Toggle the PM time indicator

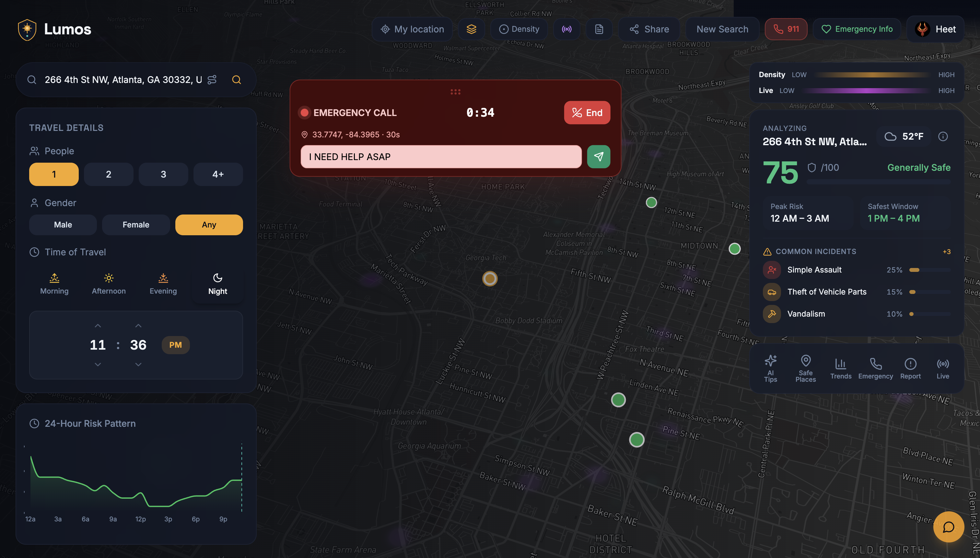coord(175,345)
